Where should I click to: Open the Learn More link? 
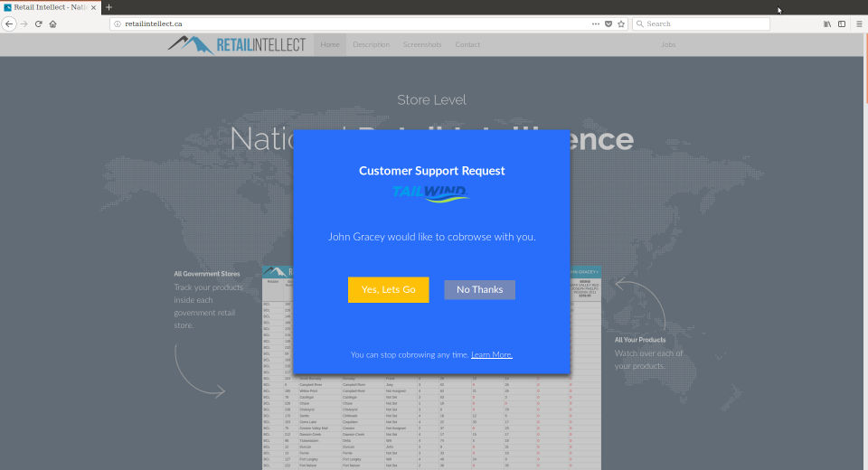pyautogui.click(x=492, y=355)
